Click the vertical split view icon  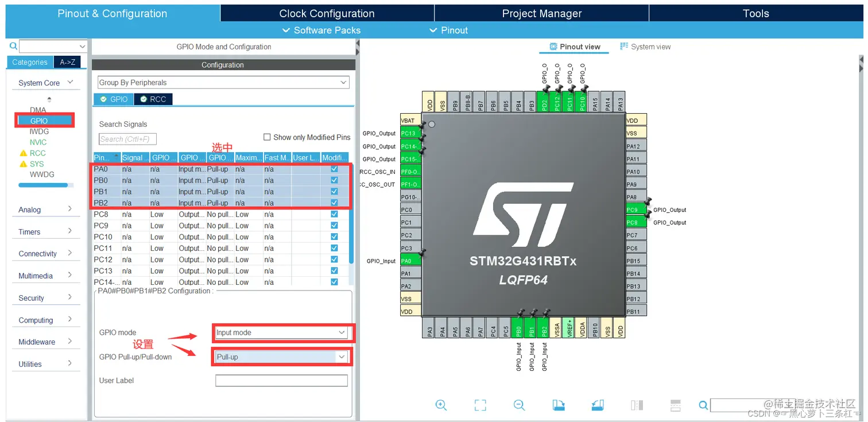tap(637, 405)
